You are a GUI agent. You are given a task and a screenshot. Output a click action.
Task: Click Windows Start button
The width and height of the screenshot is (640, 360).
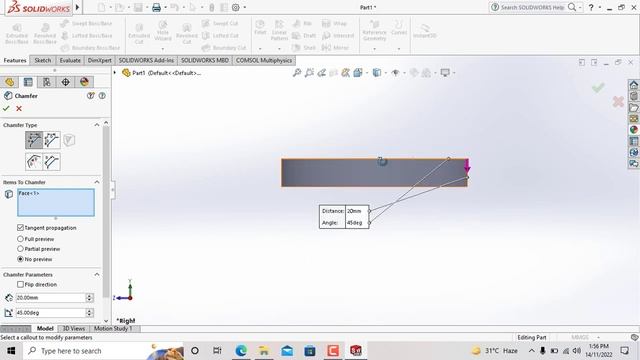coord(11,351)
